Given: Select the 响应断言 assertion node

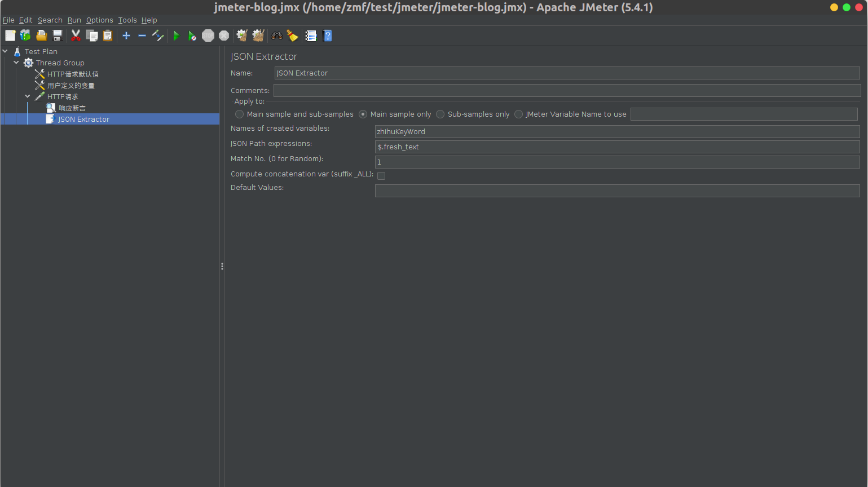Looking at the screenshot, I should pos(72,108).
